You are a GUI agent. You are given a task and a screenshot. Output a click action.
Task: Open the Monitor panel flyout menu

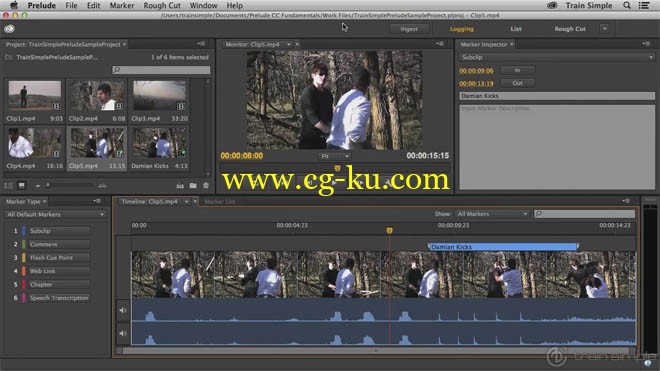click(x=440, y=44)
